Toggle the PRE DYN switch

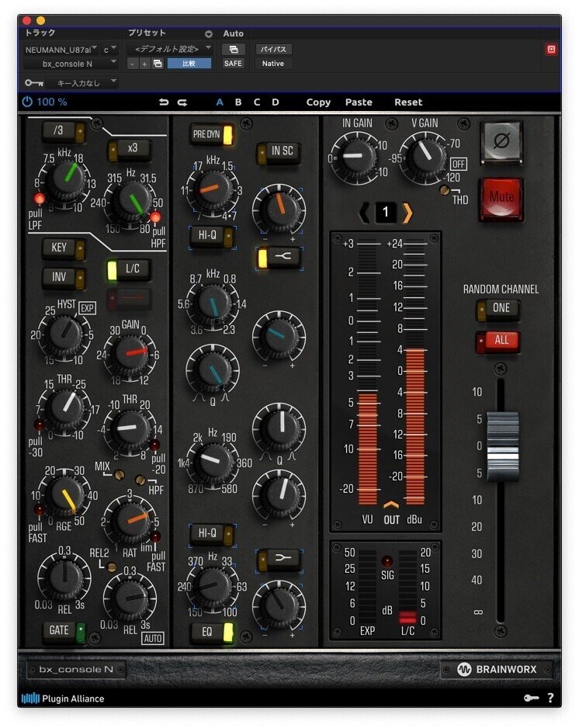pyautogui.click(x=211, y=134)
